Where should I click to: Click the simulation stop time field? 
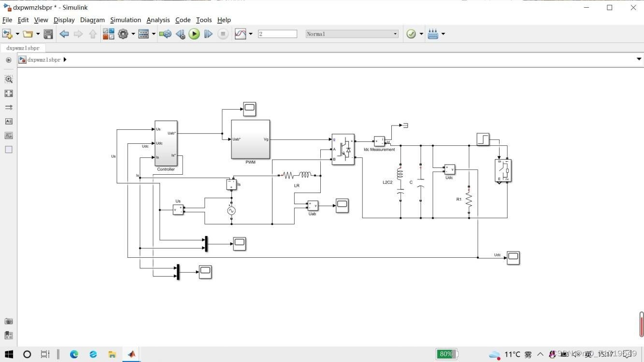point(277,34)
